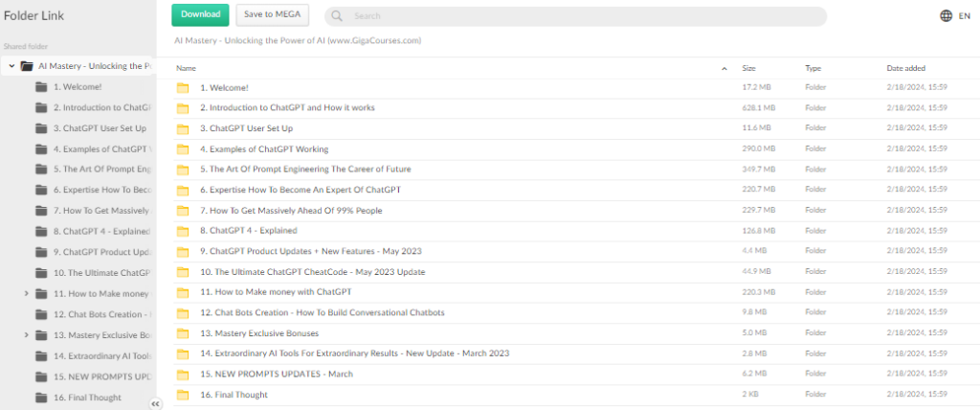This screenshot has height=410, width=980.
Task: Click the search magnifier icon
Action: 339,16
